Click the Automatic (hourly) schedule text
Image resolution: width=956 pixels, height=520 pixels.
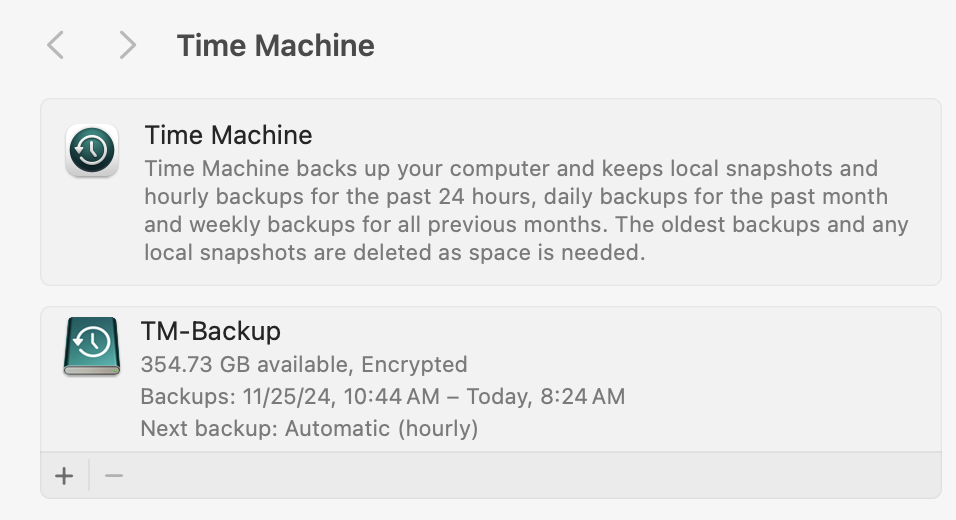(381, 429)
